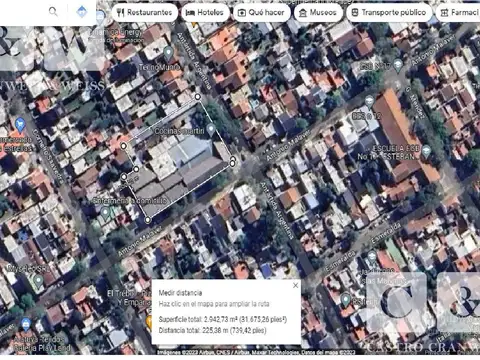
Task: Click the Myselec SRL label
Action: 29,268
